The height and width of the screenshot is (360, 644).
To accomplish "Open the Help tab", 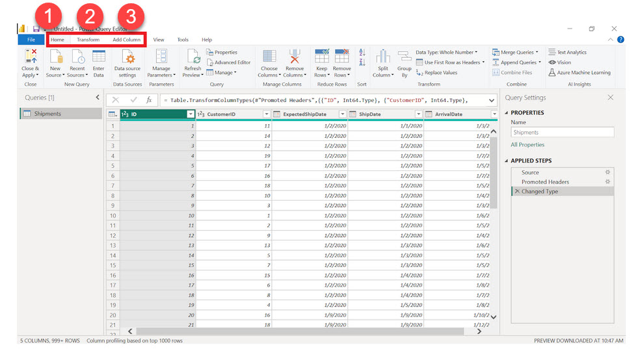I will [207, 40].
